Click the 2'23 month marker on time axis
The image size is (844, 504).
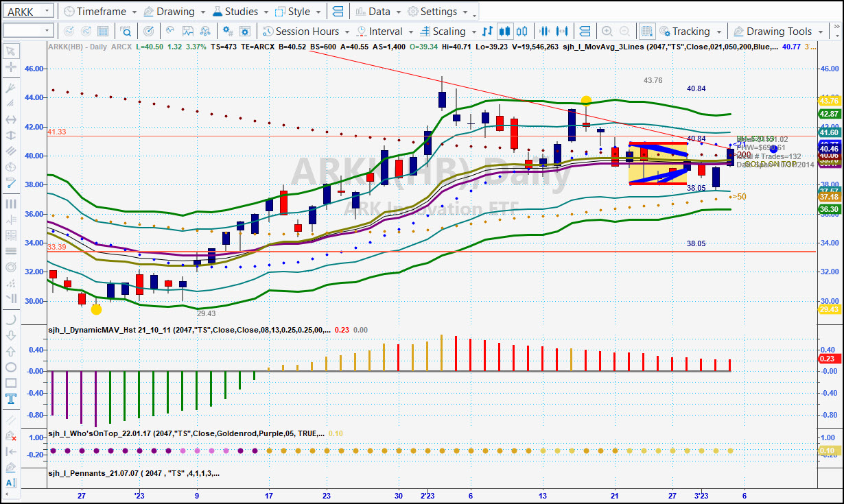427,495
